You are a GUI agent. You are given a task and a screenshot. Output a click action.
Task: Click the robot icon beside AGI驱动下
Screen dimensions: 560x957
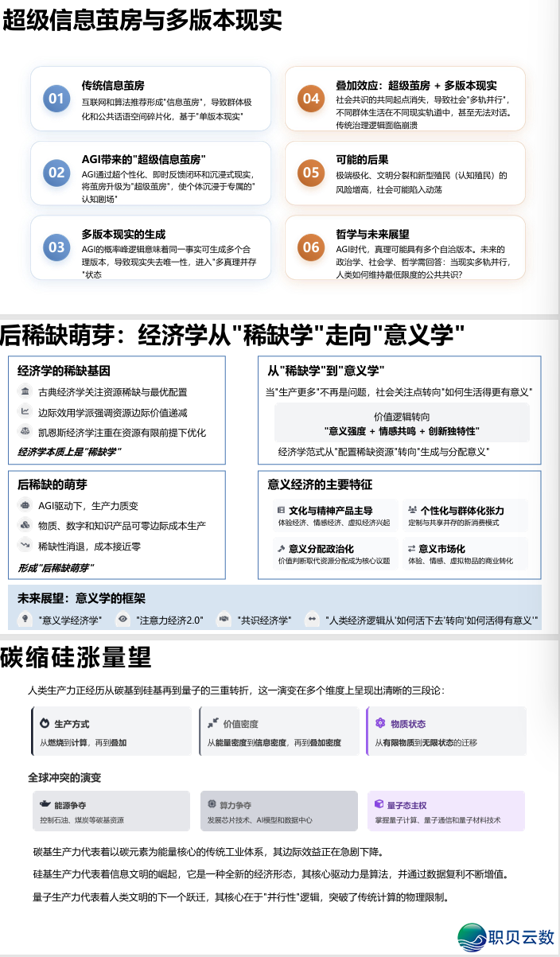tap(25, 505)
